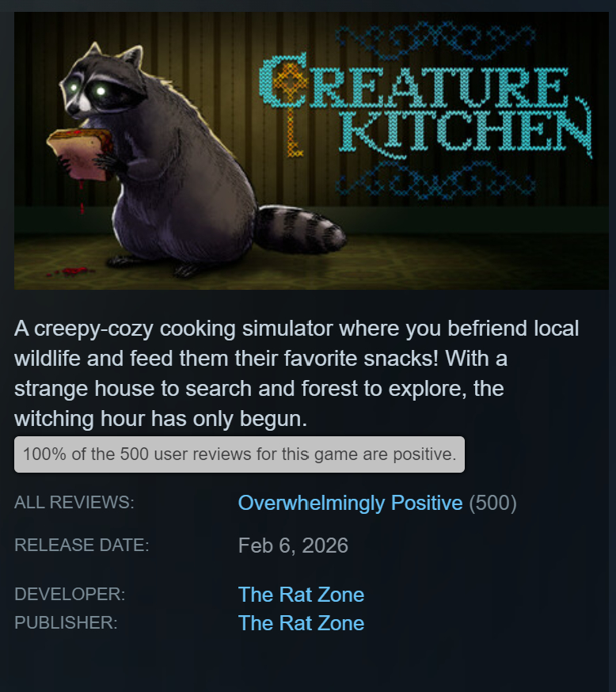Click the creepy-cozy game description text
616x692 pixels.
coord(297,374)
